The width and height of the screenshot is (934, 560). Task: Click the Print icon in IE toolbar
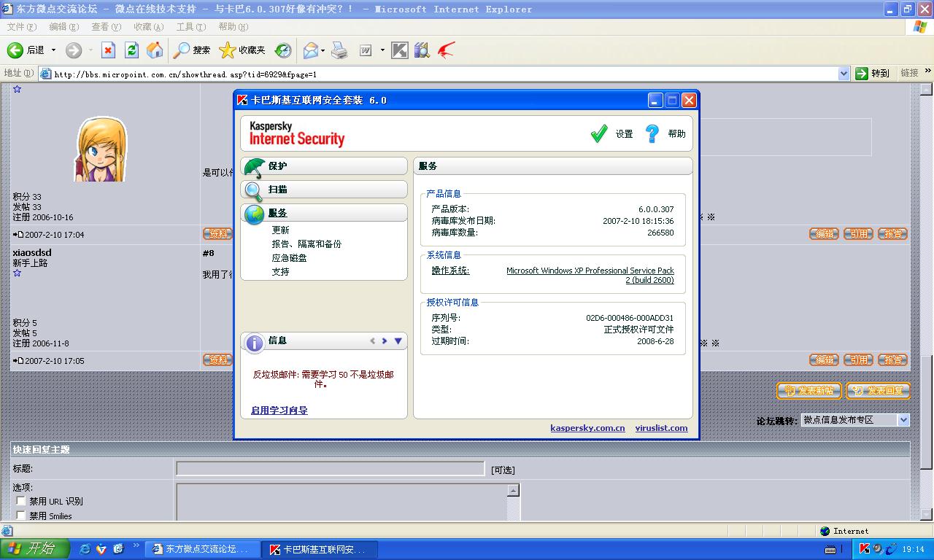(339, 50)
